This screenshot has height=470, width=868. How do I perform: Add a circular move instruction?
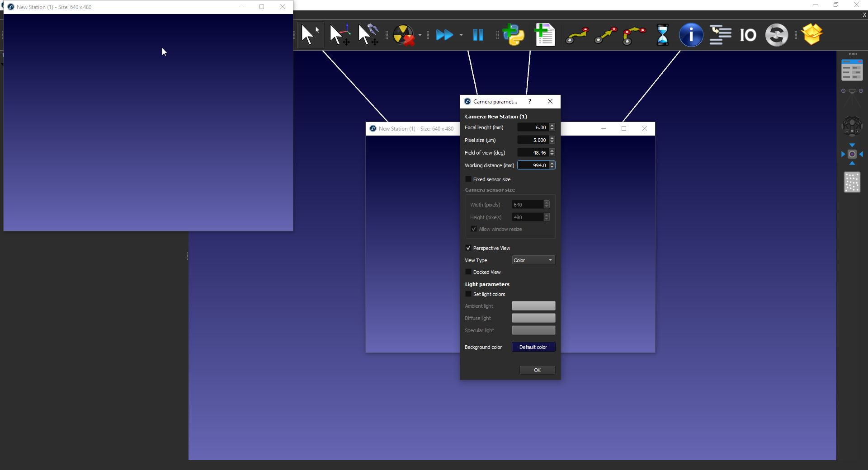click(x=634, y=35)
